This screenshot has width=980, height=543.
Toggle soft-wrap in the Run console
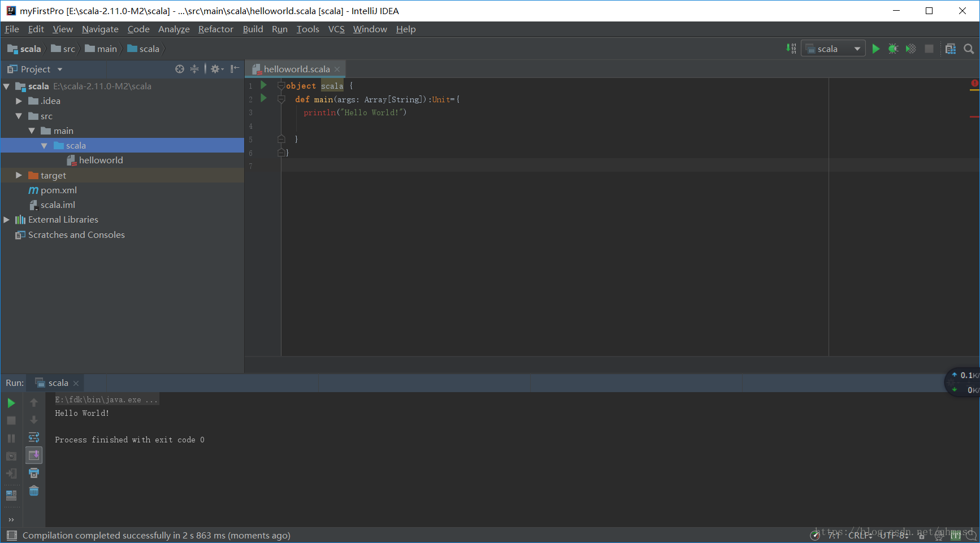[34, 438]
